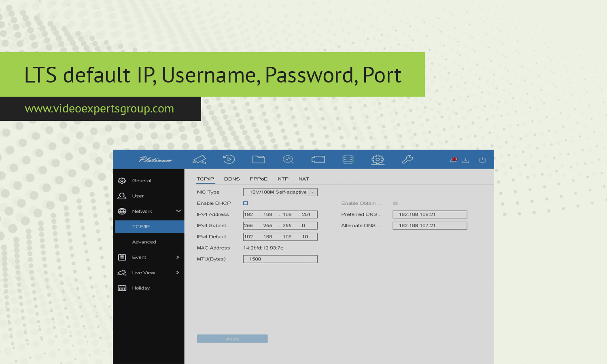The height and width of the screenshot is (364, 607).
Task: Open the System settings gear icon
Action: (x=378, y=159)
